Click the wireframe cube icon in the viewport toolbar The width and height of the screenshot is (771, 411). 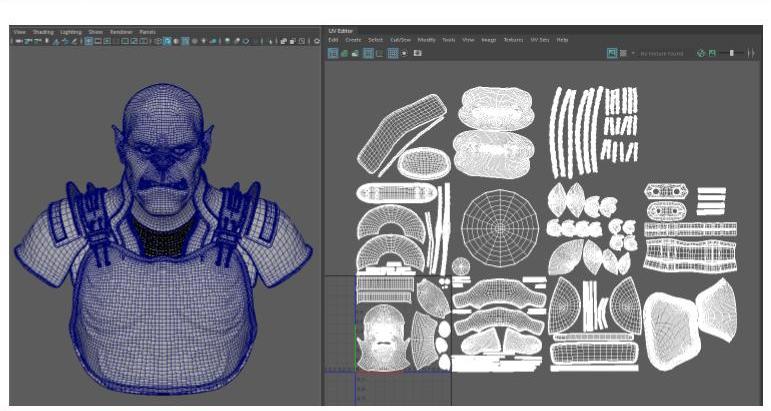[156, 41]
